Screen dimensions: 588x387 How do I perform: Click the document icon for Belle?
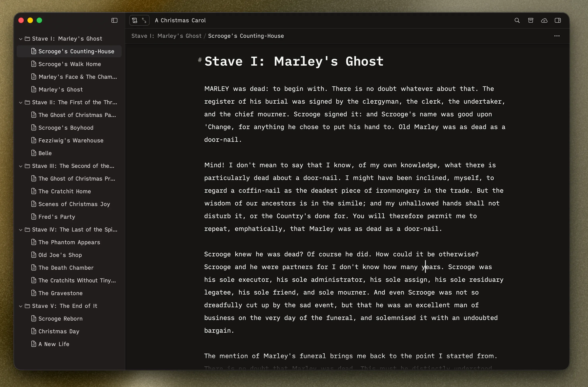tap(34, 153)
